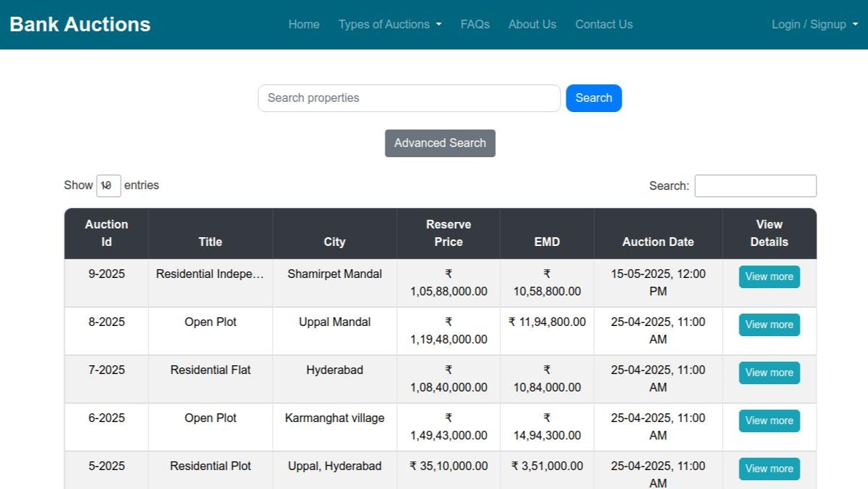
Task: Focus the table Search filter box
Action: click(755, 186)
